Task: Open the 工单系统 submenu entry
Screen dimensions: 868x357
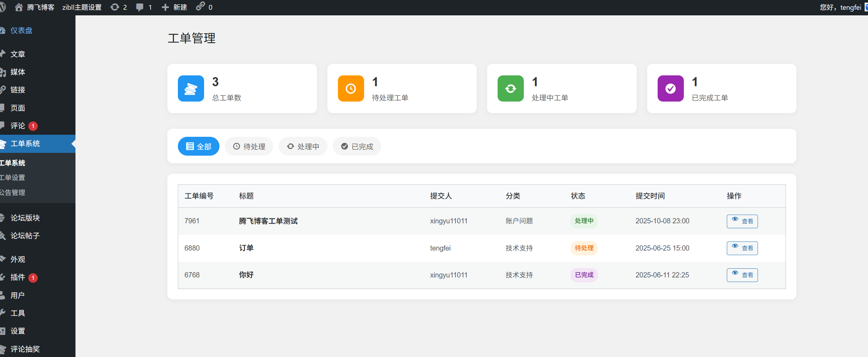Action: (13, 163)
